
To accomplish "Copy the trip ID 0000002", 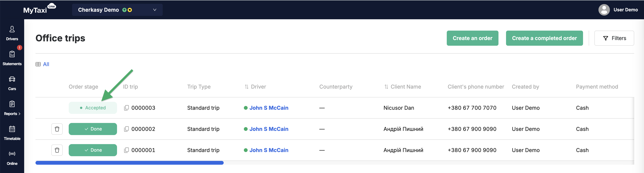I will [126, 129].
